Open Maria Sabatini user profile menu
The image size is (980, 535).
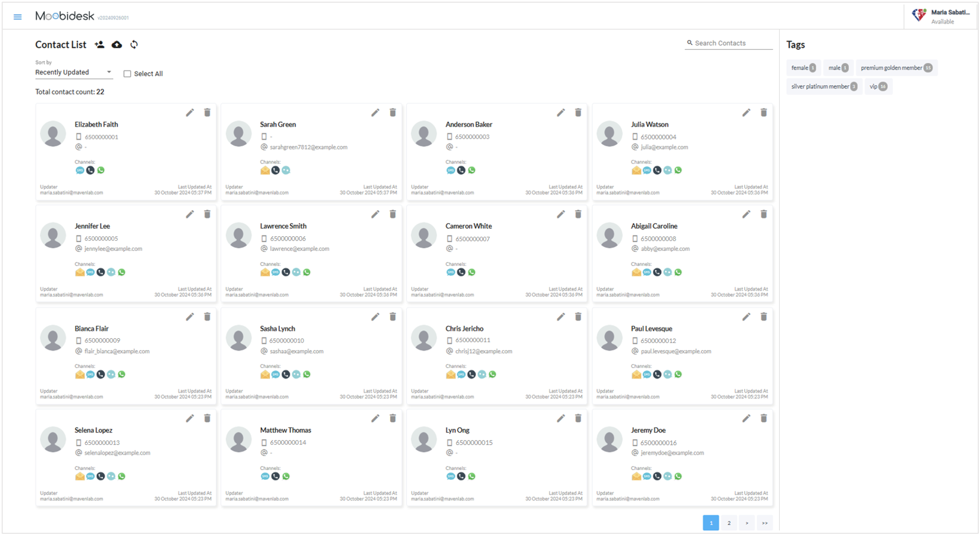[x=942, y=16]
